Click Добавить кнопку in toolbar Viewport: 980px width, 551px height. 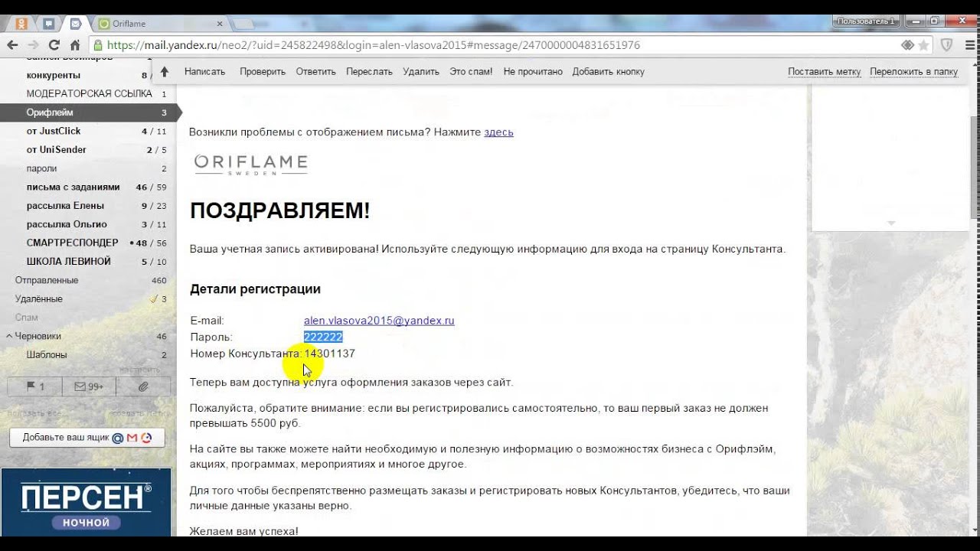click(x=608, y=71)
